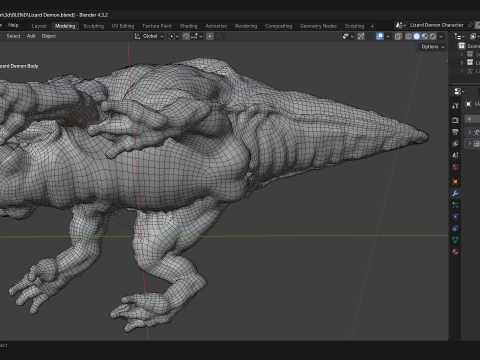This screenshot has height=360, width=480.
Task: Click the object icon in properties header
Action: (x=468, y=104)
